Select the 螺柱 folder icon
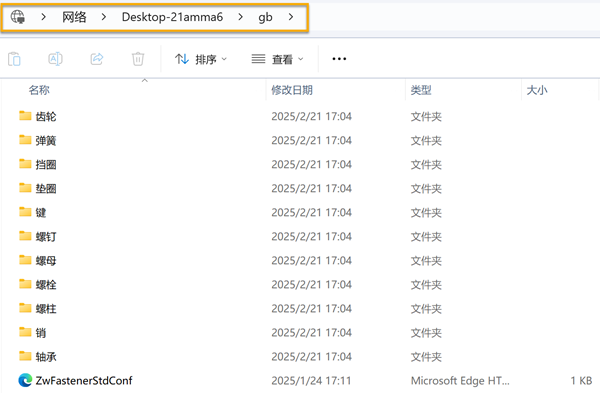 [25, 308]
